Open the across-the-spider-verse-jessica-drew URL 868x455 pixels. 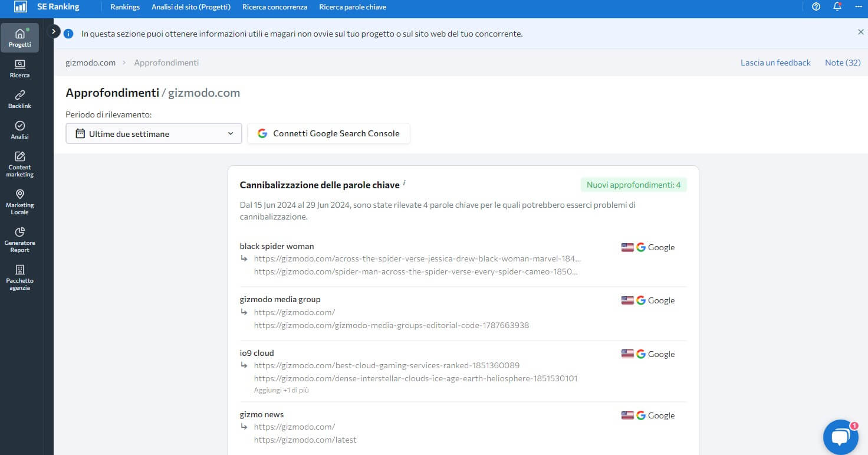417,258
